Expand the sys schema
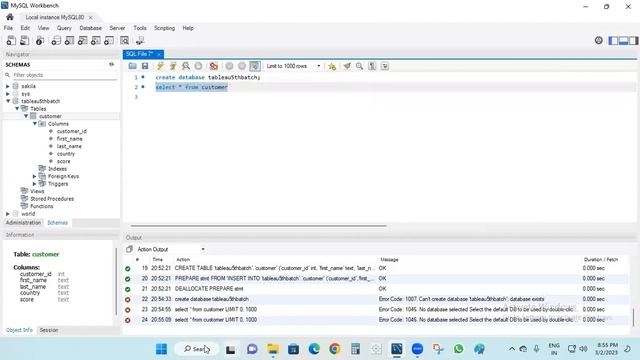The image size is (640, 360). pyautogui.click(x=8, y=94)
